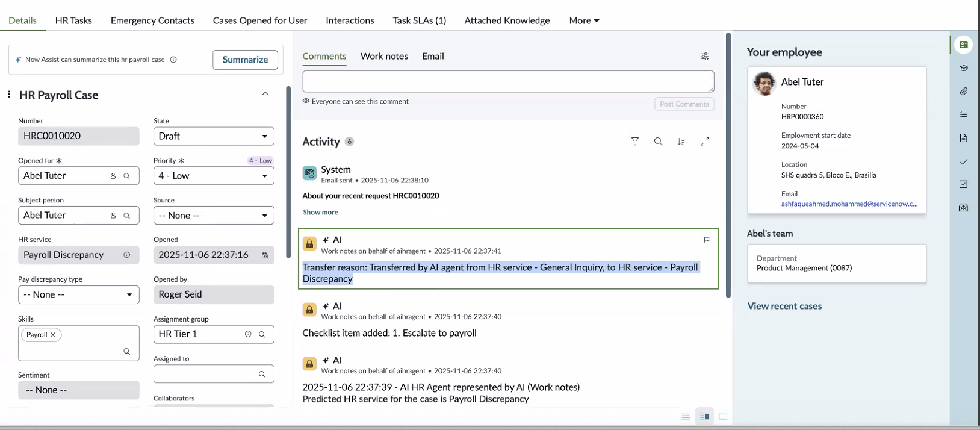Open the Attached Knowledge tab
The image size is (980, 430).
(507, 20)
